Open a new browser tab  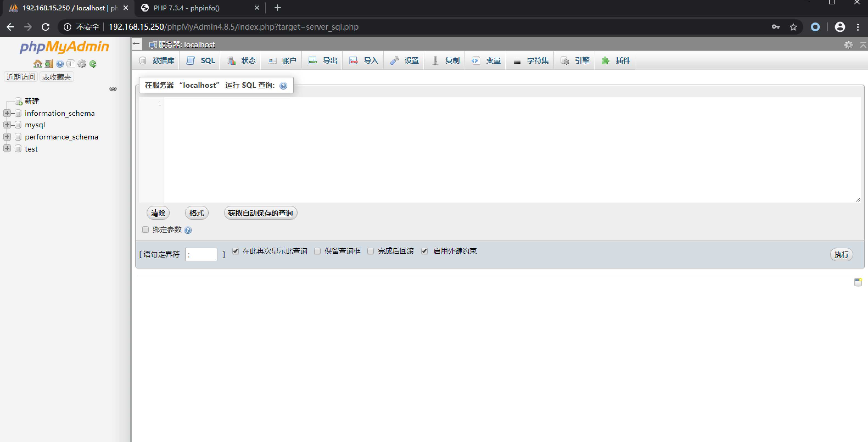[278, 8]
